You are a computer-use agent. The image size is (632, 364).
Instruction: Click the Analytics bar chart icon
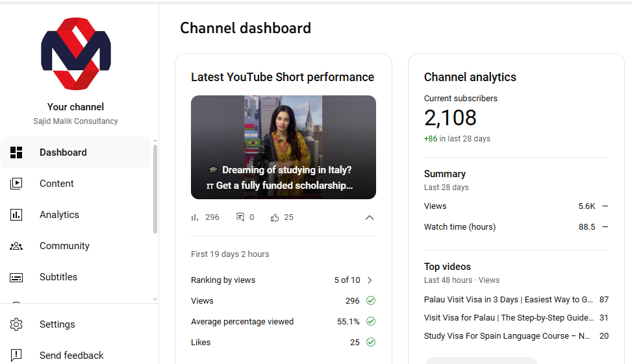click(x=16, y=215)
